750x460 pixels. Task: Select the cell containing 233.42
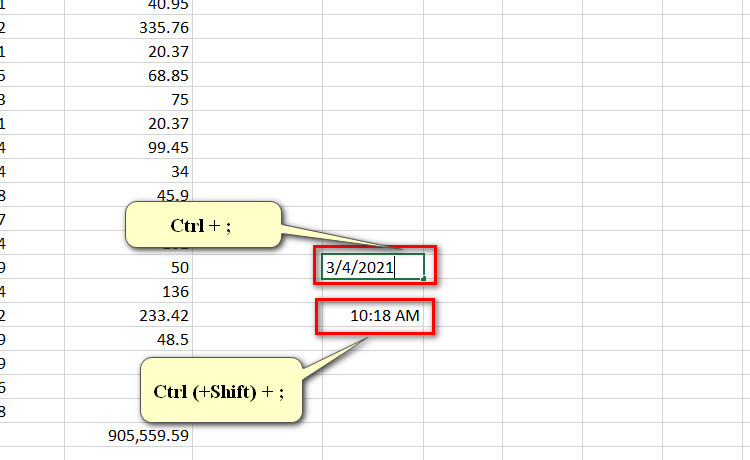coord(128,315)
